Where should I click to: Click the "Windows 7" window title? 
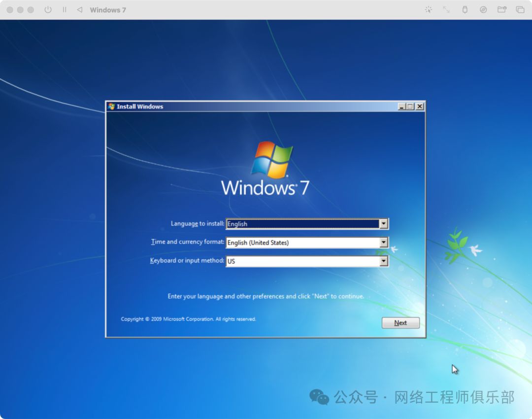(x=108, y=10)
